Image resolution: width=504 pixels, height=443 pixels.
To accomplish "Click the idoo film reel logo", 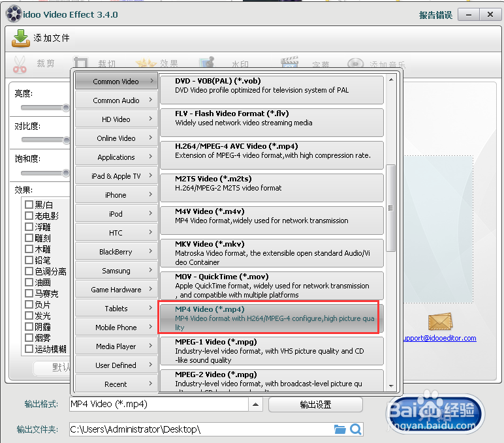I will 14,14.
